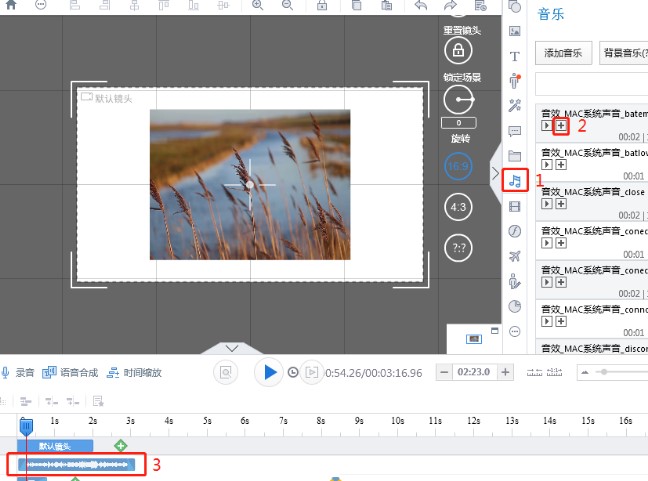Click the 添加音乐 button

564,53
